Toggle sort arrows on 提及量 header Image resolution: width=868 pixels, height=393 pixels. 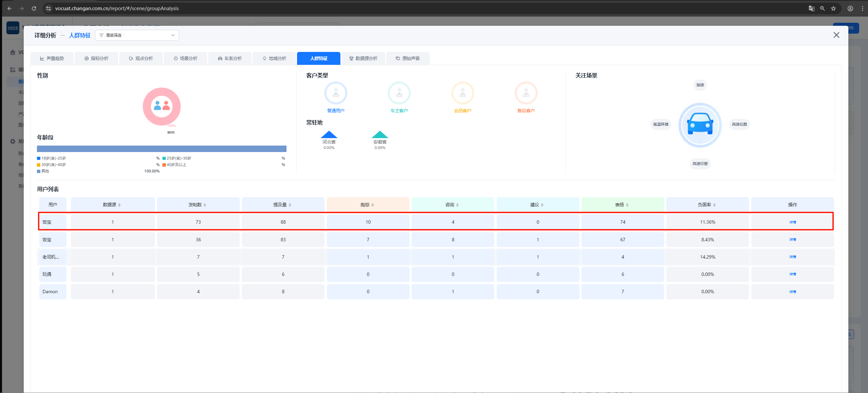click(x=290, y=205)
